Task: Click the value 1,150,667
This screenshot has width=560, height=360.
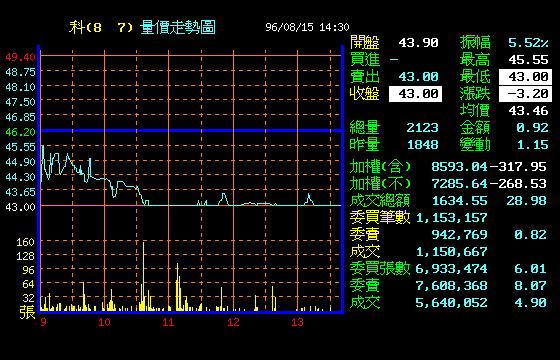Action: [x=452, y=252]
